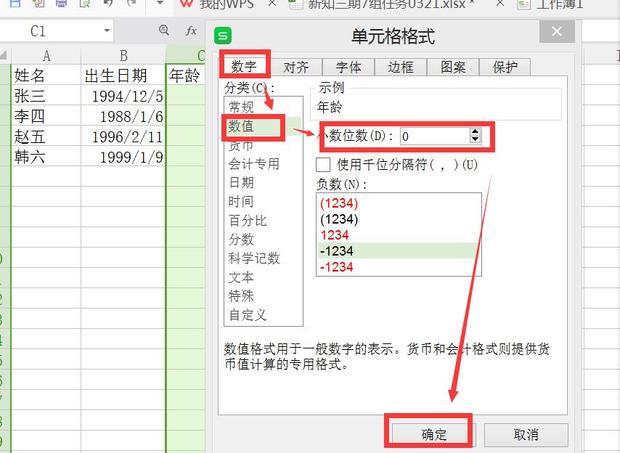Select cell B2 containing 1994/12/5
This screenshot has width=620, height=453.
(124, 96)
